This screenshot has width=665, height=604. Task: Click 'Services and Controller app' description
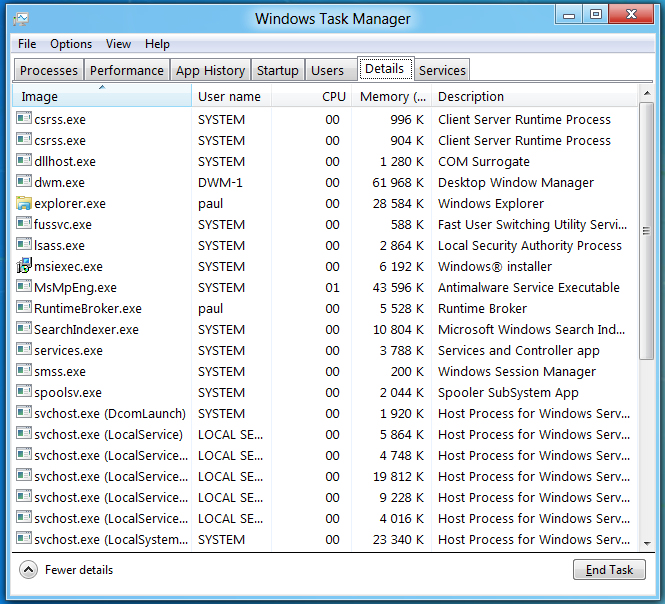[518, 351]
